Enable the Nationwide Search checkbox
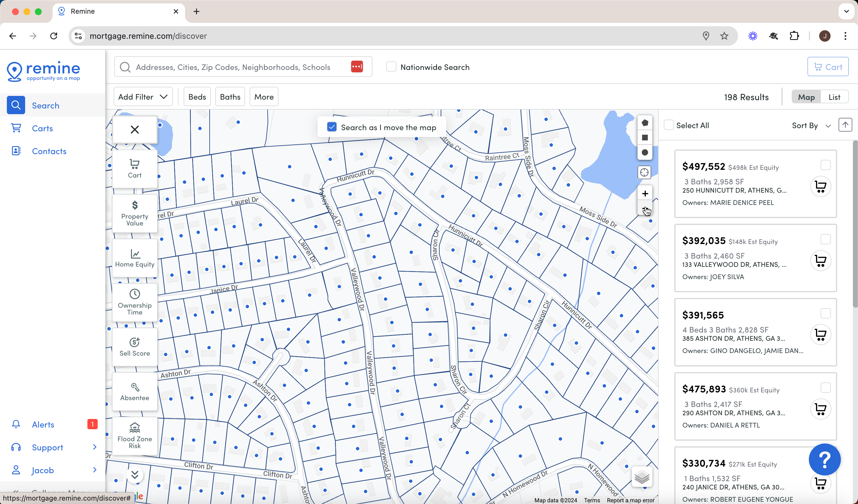This screenshot has height=504, width=858. (x=391, y=67)
